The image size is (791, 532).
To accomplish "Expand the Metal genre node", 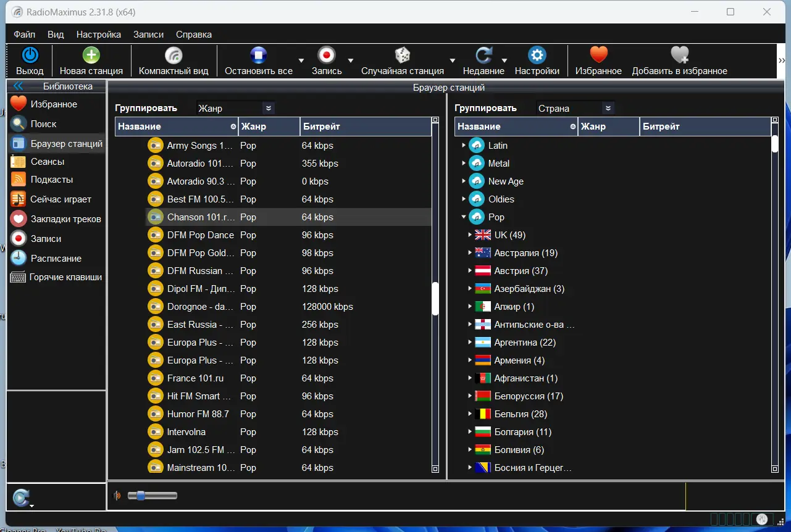I will tap(464, 164).
